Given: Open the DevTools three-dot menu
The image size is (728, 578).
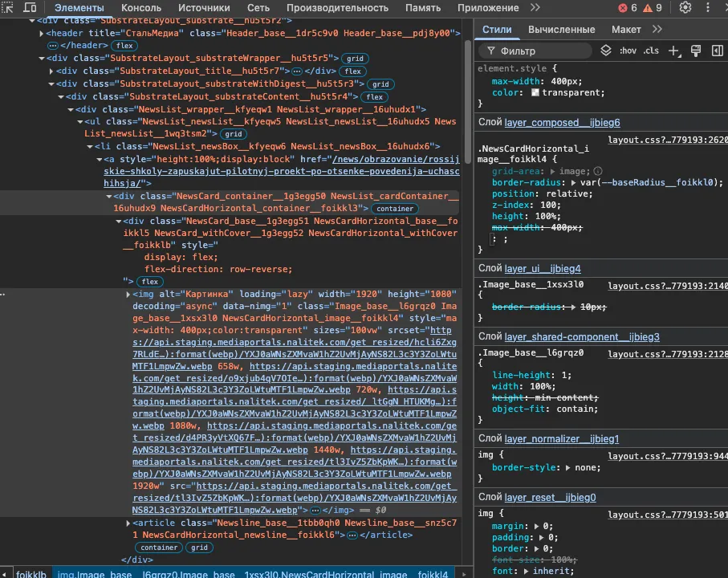Looking at the screenshot, I should [x=708, y=7].
